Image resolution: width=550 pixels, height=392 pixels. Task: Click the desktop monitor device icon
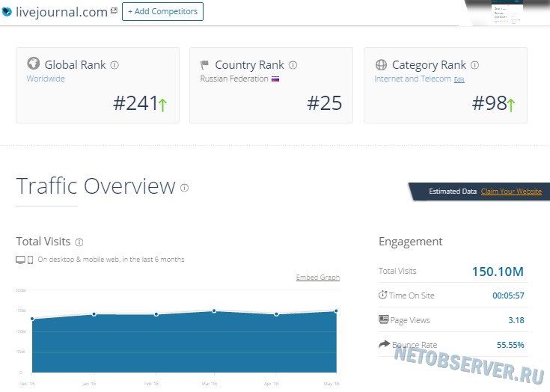20,260
